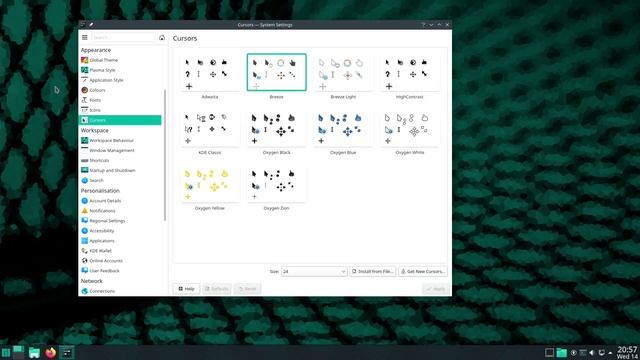Click the sidebar vertical scrollbar
The image size is (640, 360).
pos(165,155)
